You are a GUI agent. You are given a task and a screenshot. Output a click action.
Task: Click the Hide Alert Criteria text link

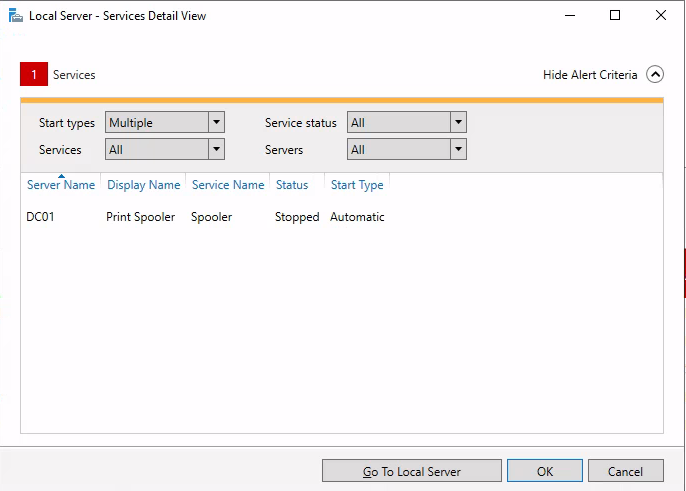[x=590, y=75]
